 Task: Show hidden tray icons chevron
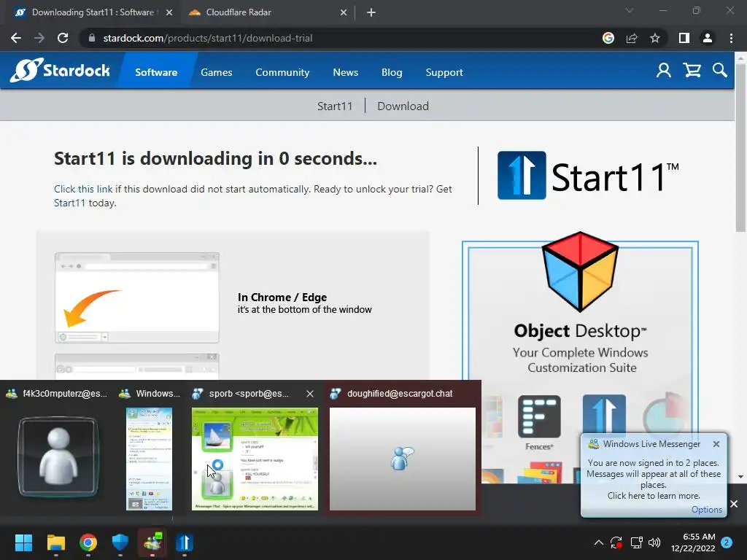coord(599,542)
